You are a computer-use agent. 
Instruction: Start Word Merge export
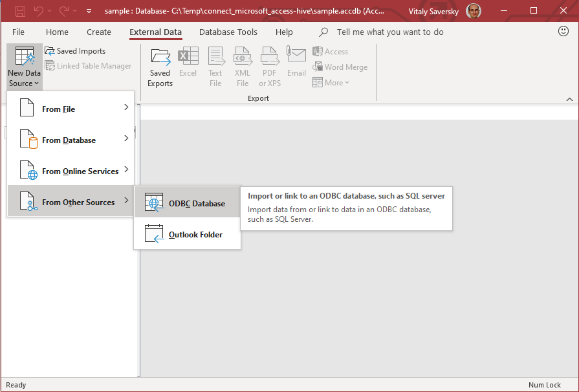pos(340,67)
